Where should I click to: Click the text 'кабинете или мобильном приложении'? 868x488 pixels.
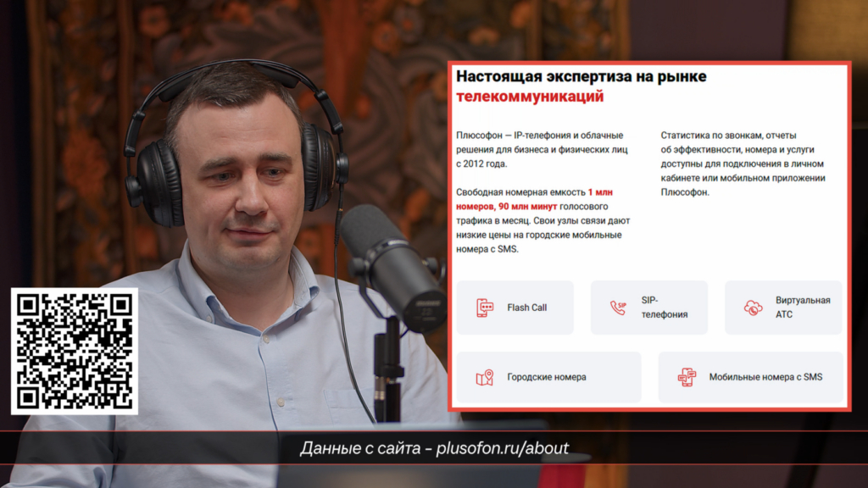click(x=743, y=178)
